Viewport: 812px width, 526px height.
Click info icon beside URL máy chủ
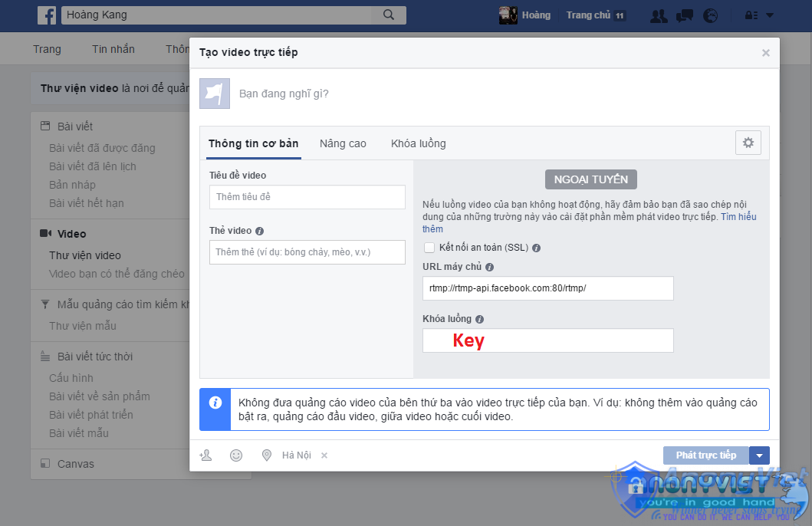(489, 267)
